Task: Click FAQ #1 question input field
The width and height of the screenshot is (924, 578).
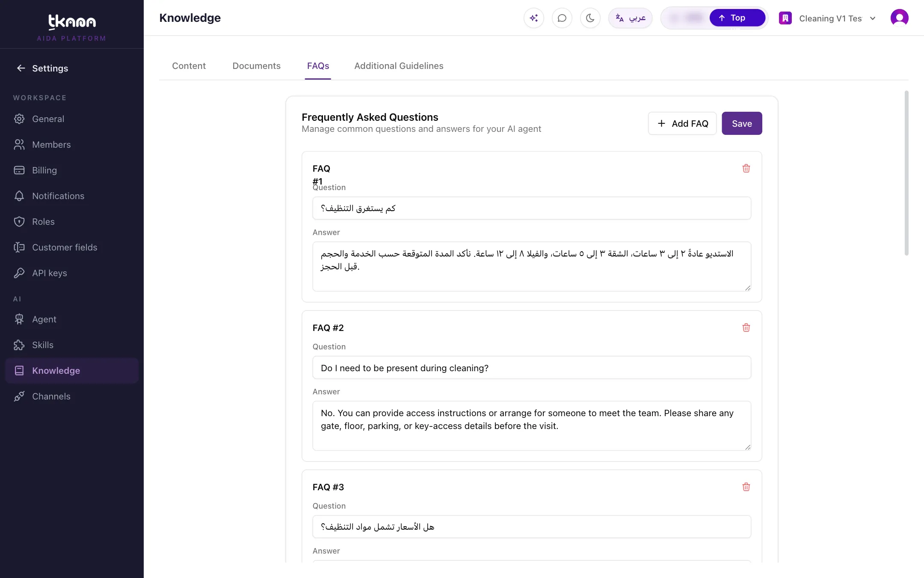Action: coord(532,208)
